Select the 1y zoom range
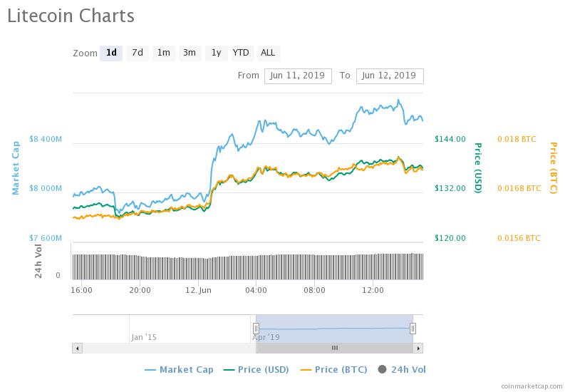The height and width of the screenshot is (392, 570). click(216, 53)
